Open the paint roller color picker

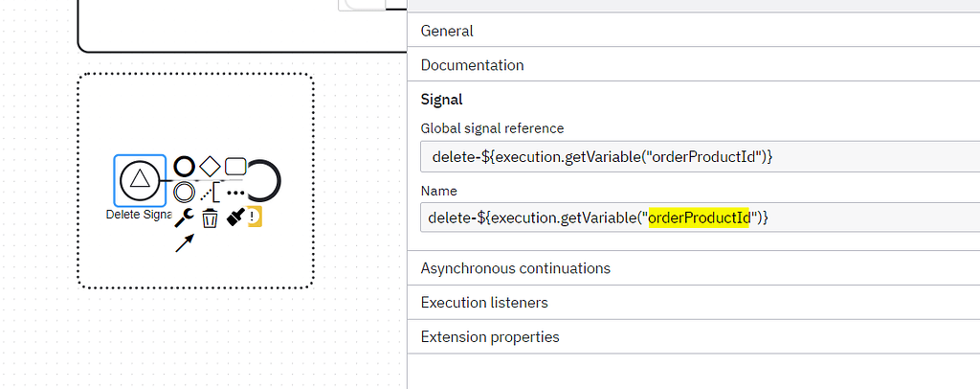235,217
